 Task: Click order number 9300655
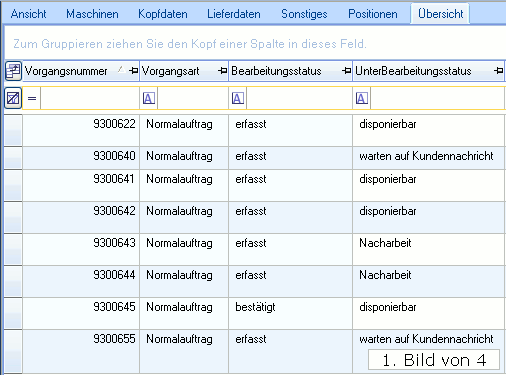114,339
